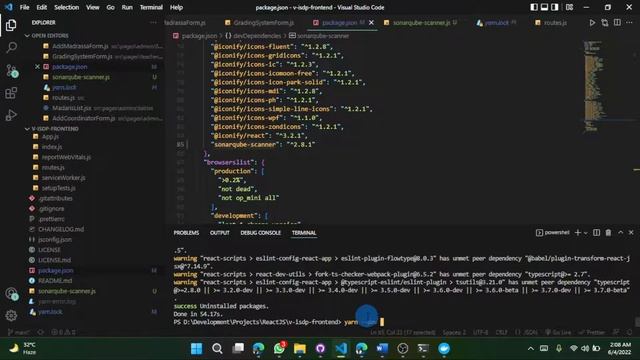Click the Prettier status bar item
Screen dimensions: 640x360
592,332
